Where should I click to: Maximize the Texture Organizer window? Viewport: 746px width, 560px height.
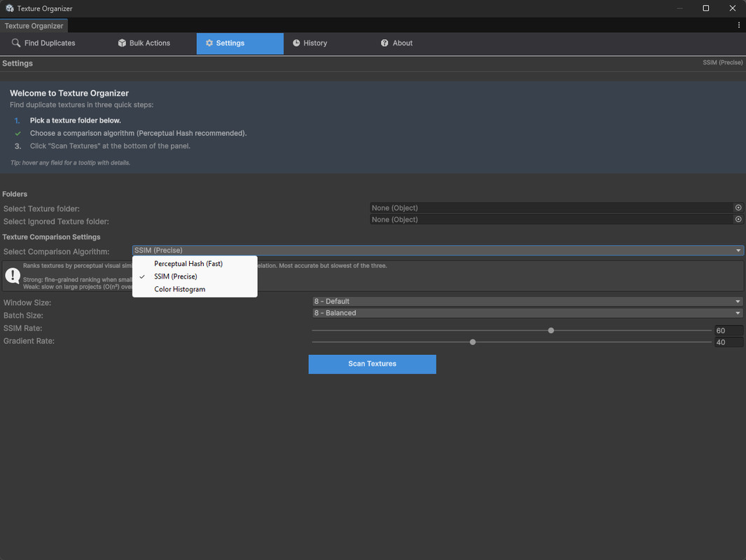705,8
